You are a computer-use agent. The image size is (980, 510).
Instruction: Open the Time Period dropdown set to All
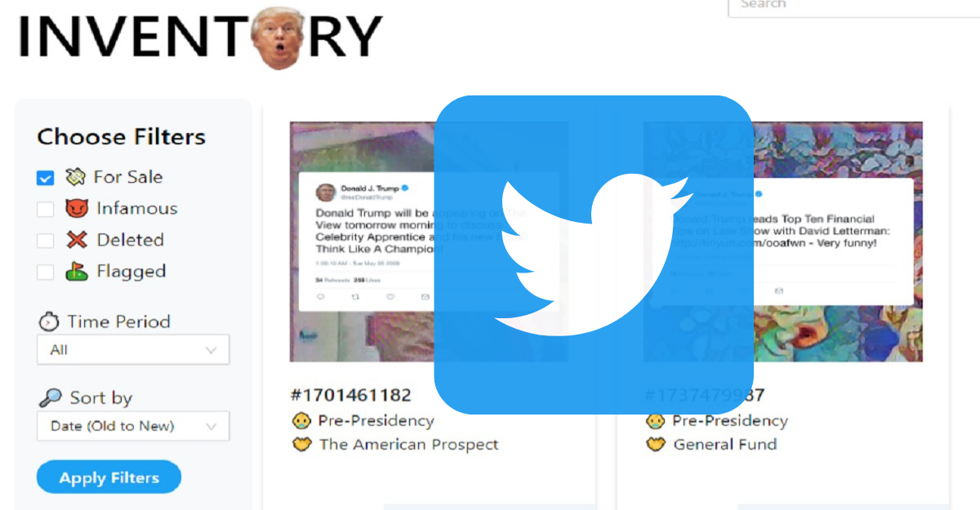[x=133, y=349]
